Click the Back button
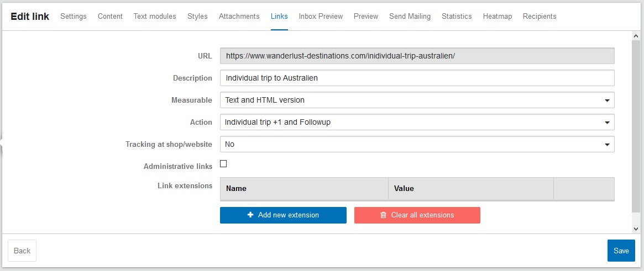The width and height of the screenshot is (644, 271). [22, 251]
